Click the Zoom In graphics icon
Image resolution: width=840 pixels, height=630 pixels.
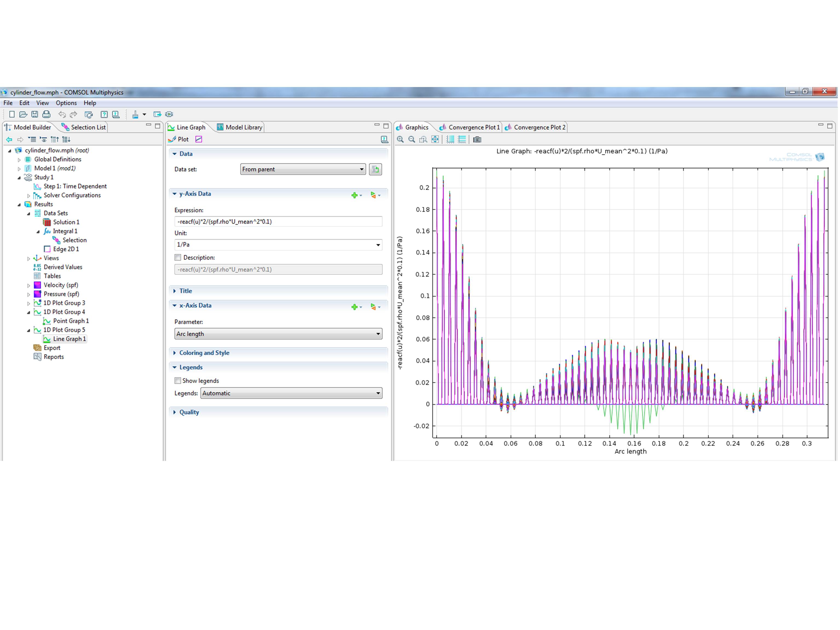[400, 139]
